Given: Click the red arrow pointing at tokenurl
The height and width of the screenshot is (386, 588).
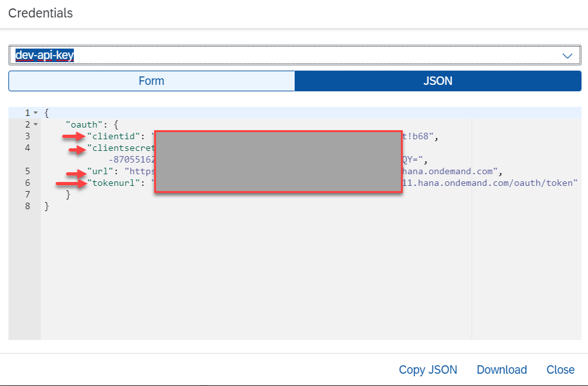Looking at the screenshot, I should tap(71, 184).
